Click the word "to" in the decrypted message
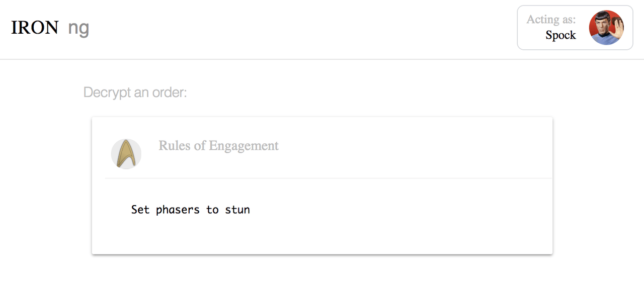 point(212,210)
